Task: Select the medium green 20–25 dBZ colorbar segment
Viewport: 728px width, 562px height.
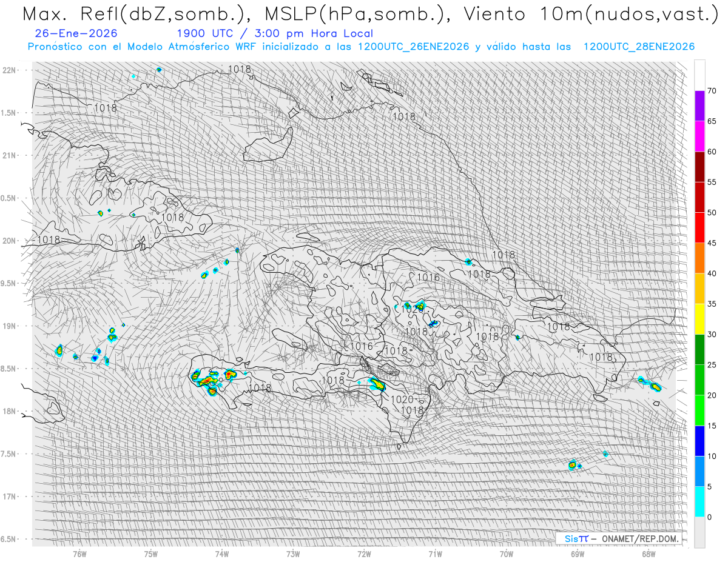Action: [699, 380]
